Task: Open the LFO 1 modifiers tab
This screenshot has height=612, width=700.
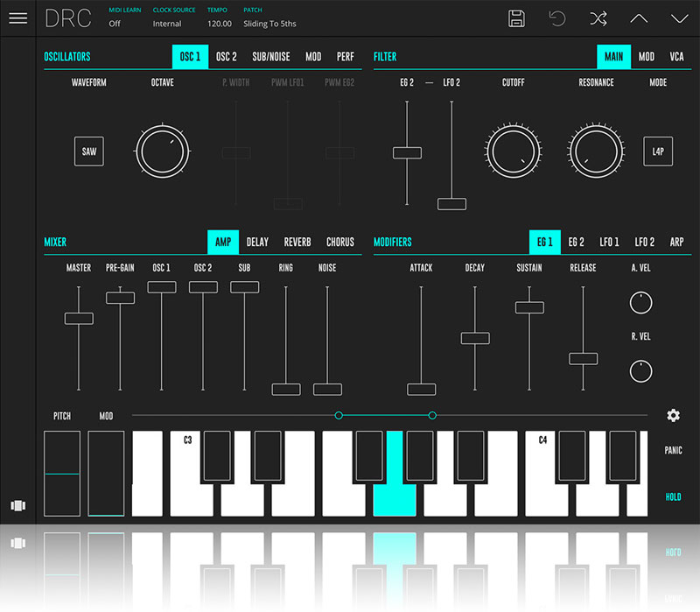Action: tap(609, 242)
